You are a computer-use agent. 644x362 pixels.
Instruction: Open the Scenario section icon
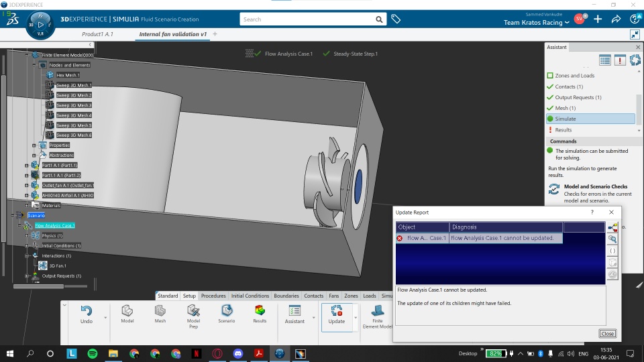227,310
